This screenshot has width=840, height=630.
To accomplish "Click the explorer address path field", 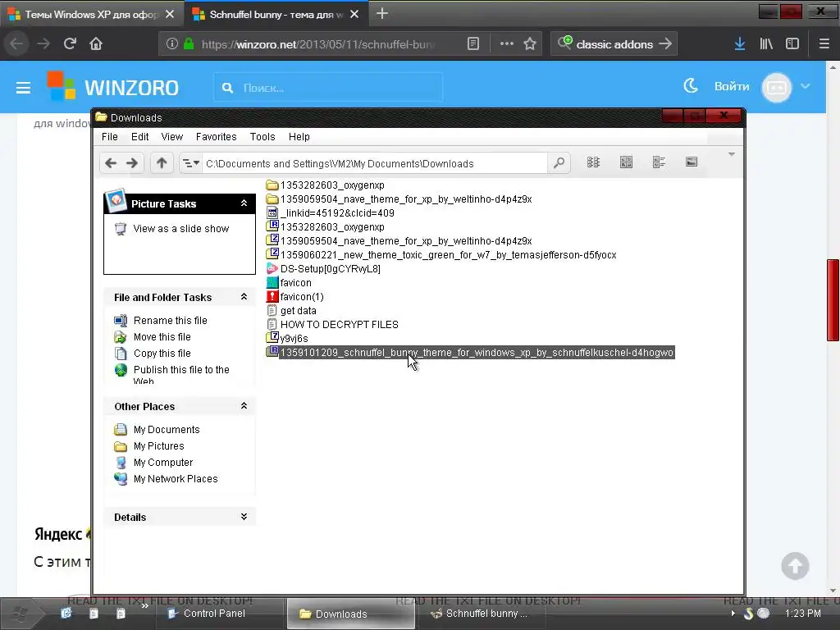I will pos(375,163).
